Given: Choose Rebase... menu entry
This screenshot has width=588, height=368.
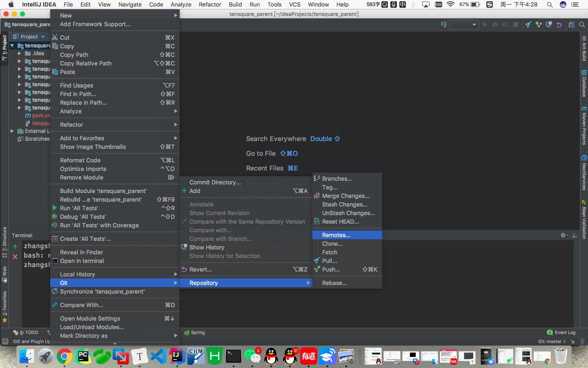Looking at the screenshot, I should (347, 283).
